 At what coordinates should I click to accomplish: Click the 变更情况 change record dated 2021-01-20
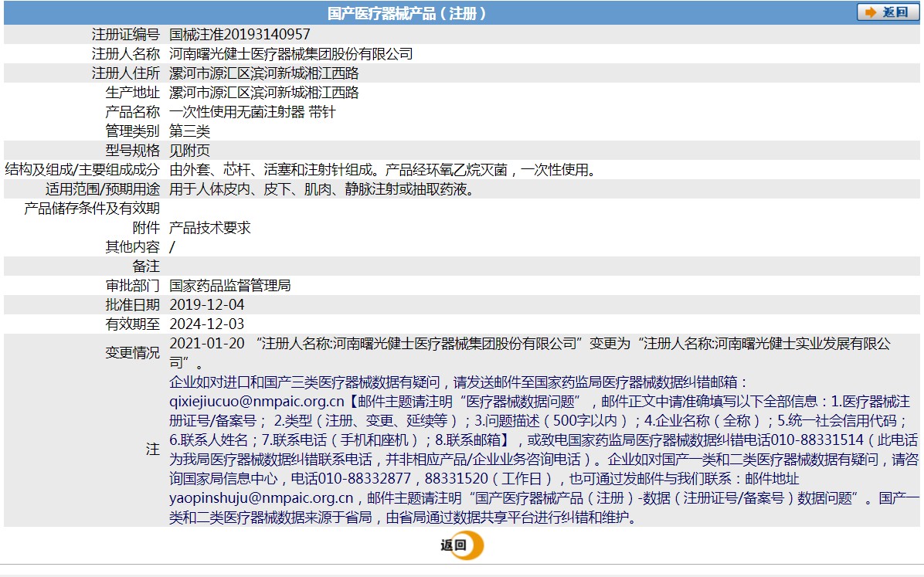(530, 352)
